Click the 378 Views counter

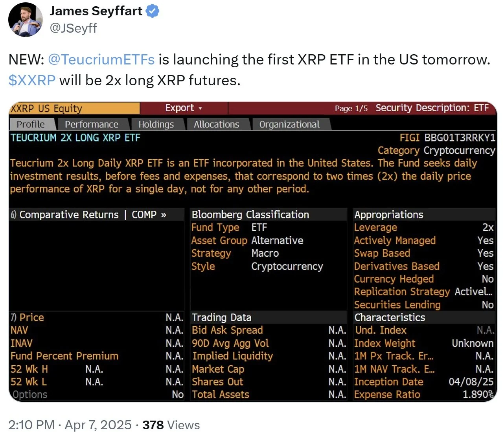coord(171,425)
